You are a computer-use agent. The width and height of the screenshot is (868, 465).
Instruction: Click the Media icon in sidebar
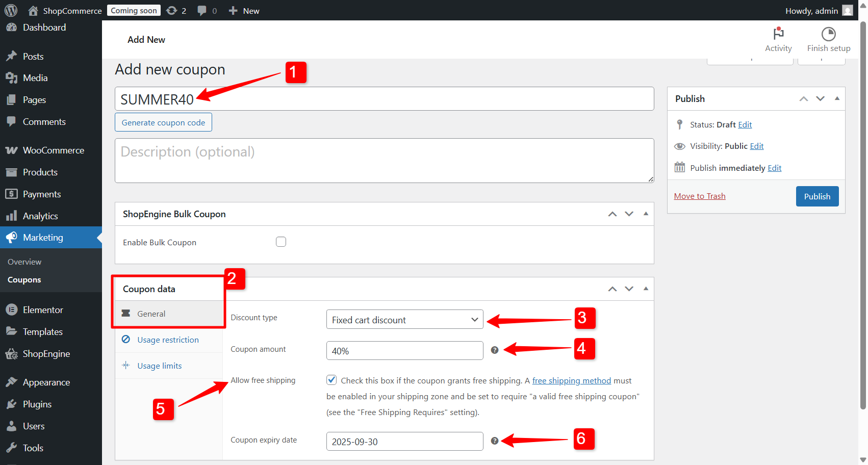[x=11, y=78]
